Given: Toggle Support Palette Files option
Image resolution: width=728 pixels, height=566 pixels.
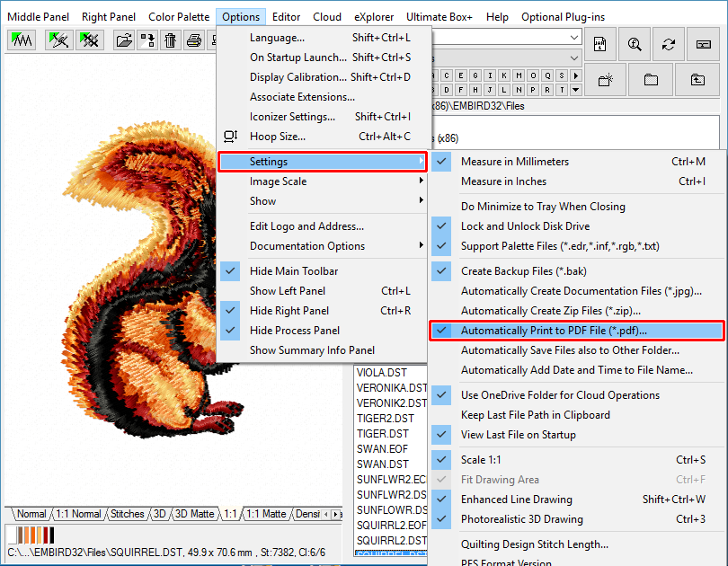Looking at the screenshot, I should (x=577, y=246).
